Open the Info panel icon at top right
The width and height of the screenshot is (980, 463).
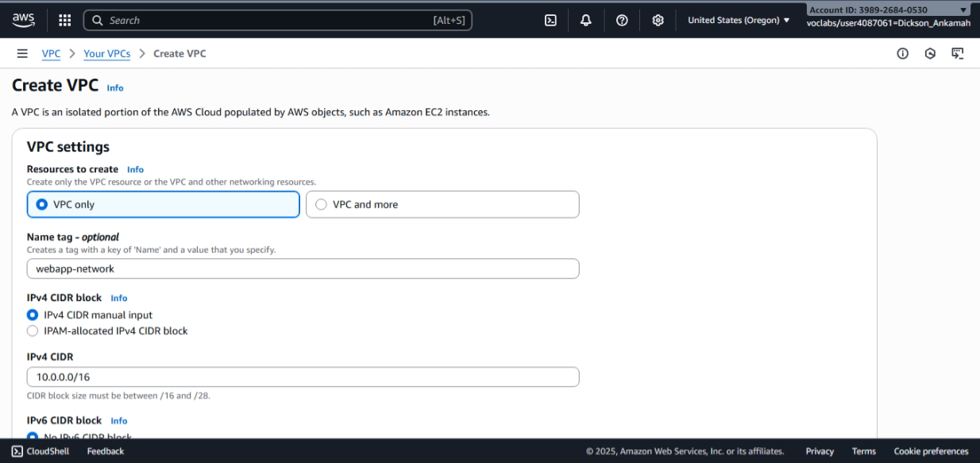tap(903, 52)
